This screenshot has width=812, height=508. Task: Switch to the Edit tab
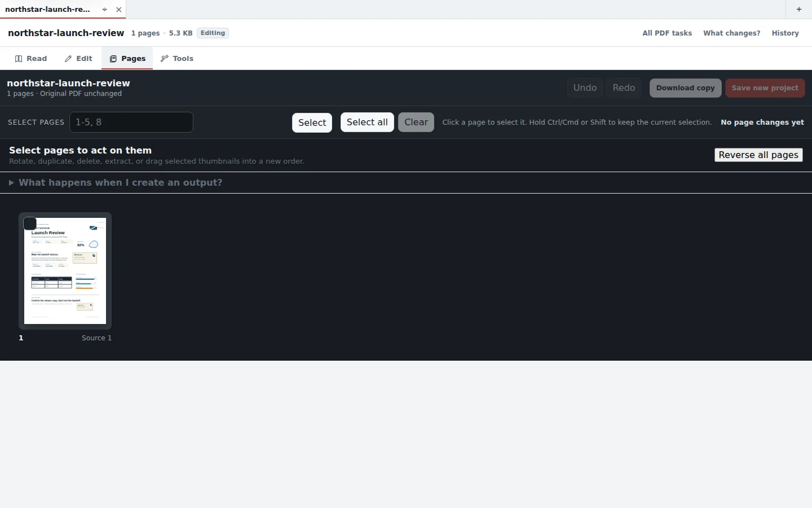pos(78,59)
